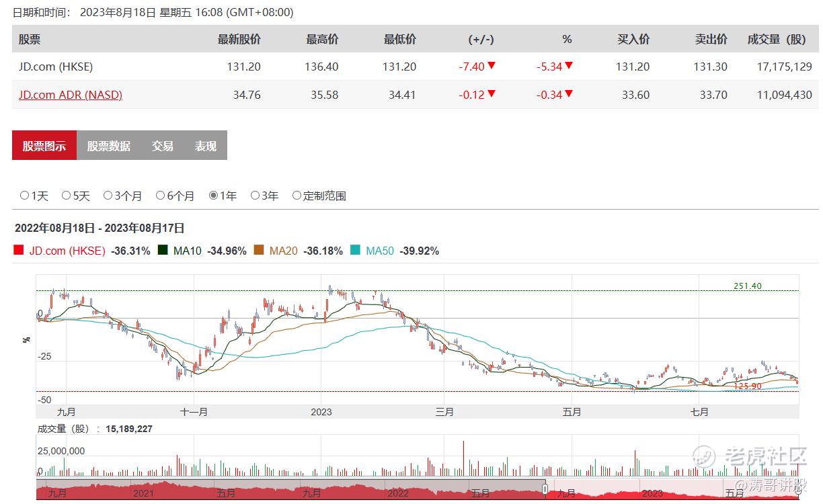Click the 最低价 column header

400,40
